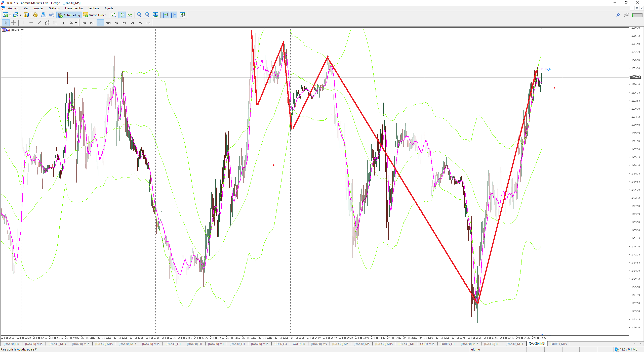Draw a horizontal line on chart
Viewport: 644px width, 352px height.
tap(31, 23)
